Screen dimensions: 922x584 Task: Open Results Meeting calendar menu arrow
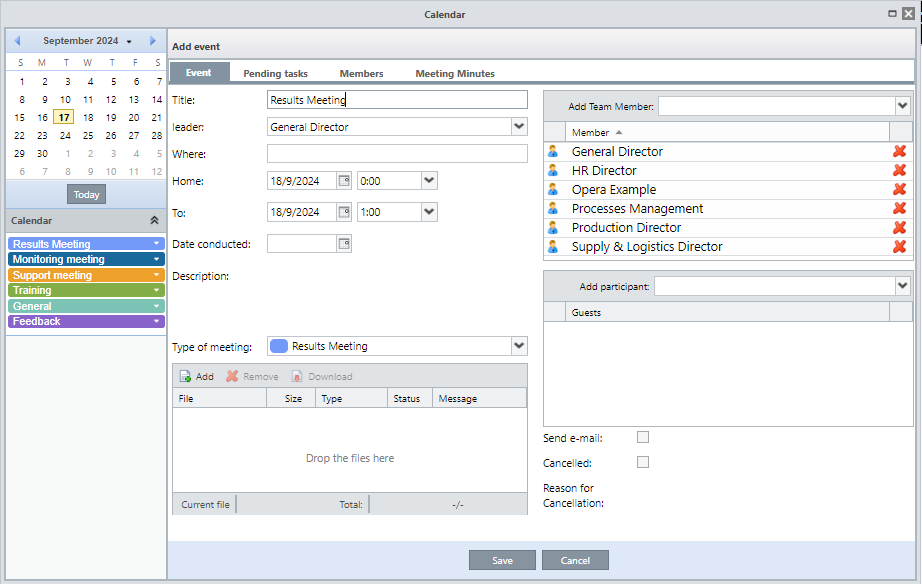[156, 243]
